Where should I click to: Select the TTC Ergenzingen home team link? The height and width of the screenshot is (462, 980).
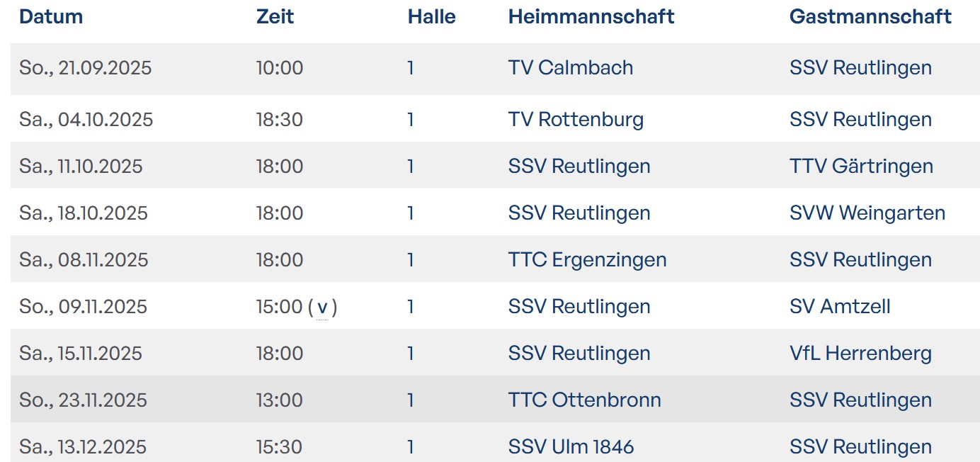coord(587,260)
